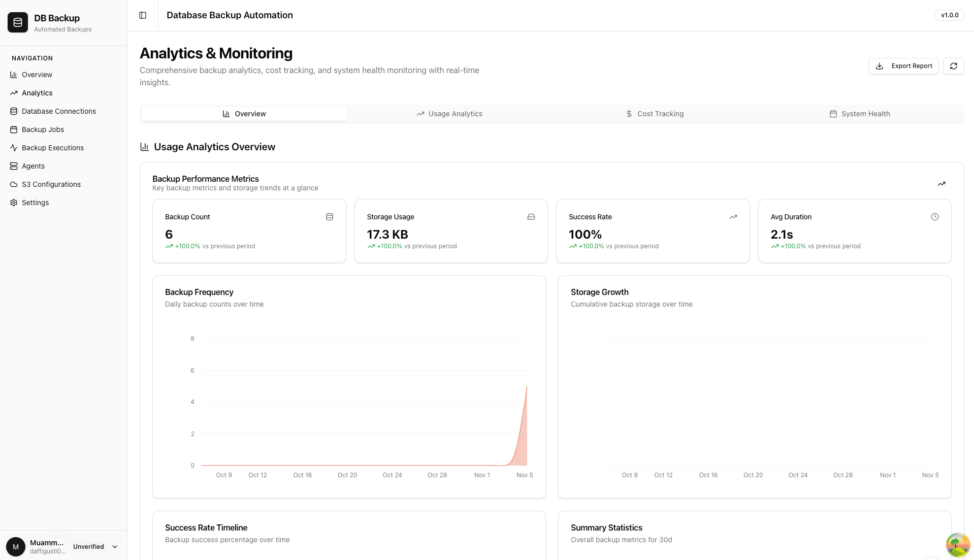Screen dimensions: 974x560
Task: Click the Muamm user avatar circle
Action: pyautogui.click(x=16, y=547)
